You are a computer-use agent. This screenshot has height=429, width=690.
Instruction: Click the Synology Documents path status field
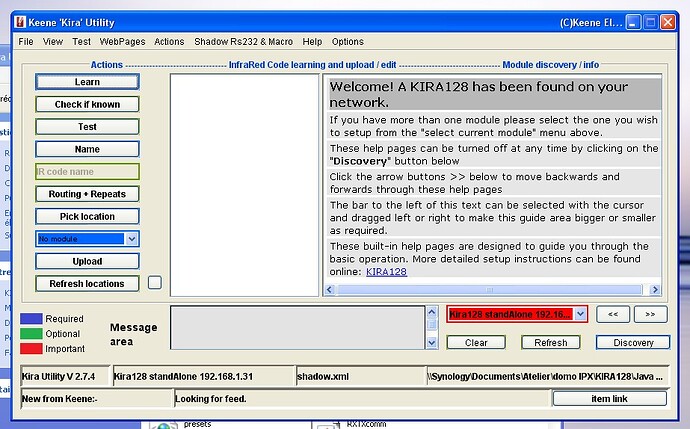[547, 377]
